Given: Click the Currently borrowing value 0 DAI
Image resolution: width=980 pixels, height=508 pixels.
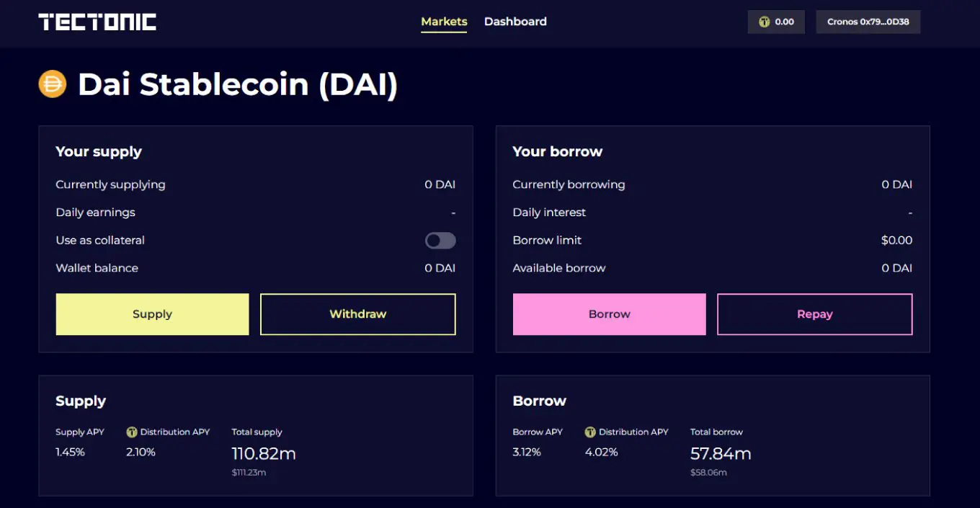Looking at the screenshot, I should (897, 184).
